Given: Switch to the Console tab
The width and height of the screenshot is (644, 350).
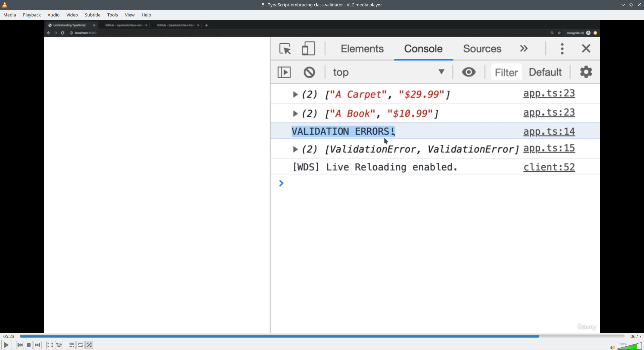Looking at the screenshot, I should point(423,49).
